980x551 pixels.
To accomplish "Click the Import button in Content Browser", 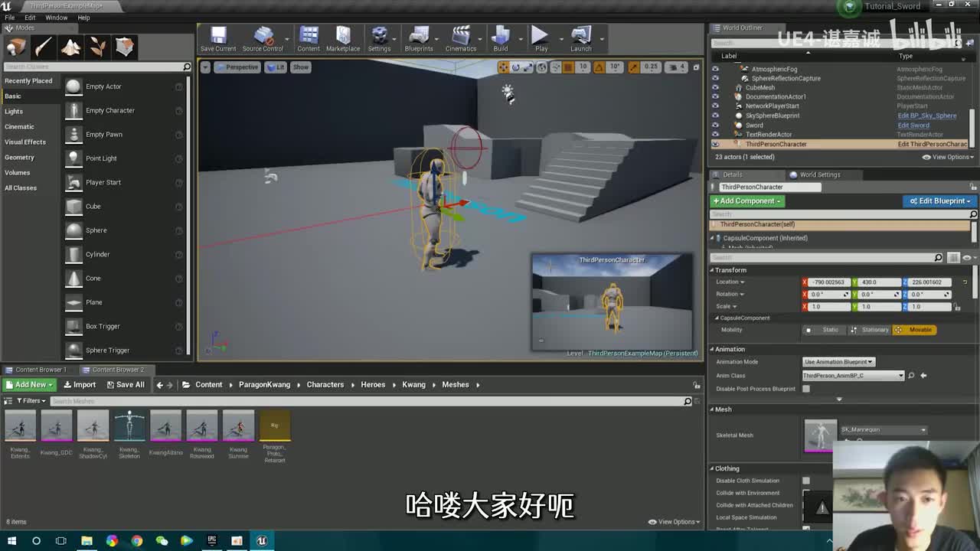I will pyautogui.click(x=80, y=385).
